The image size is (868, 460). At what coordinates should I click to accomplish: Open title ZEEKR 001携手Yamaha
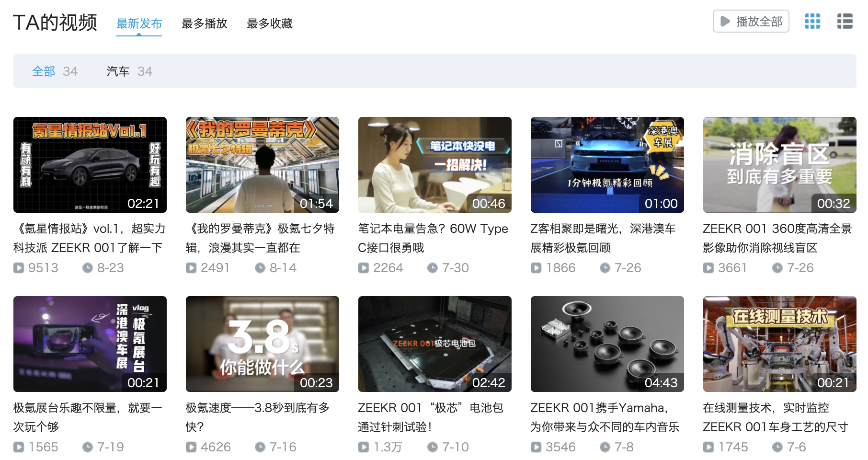605,417
